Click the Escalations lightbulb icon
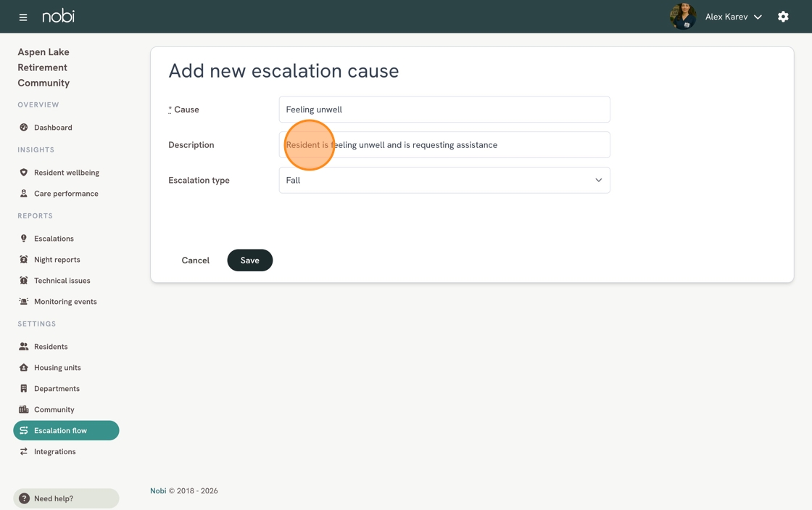The height and width of the screenshot is (510, 812). [x=23, y=239]
